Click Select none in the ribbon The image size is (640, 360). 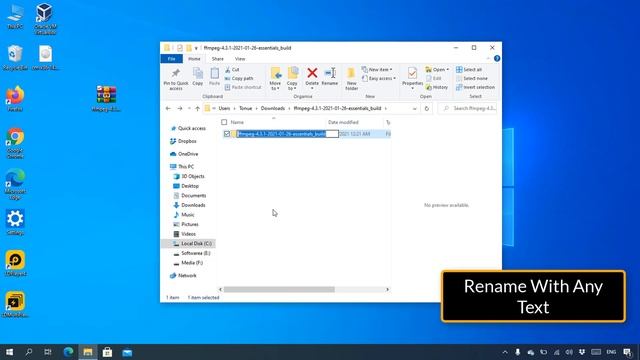tap(472, 78)
